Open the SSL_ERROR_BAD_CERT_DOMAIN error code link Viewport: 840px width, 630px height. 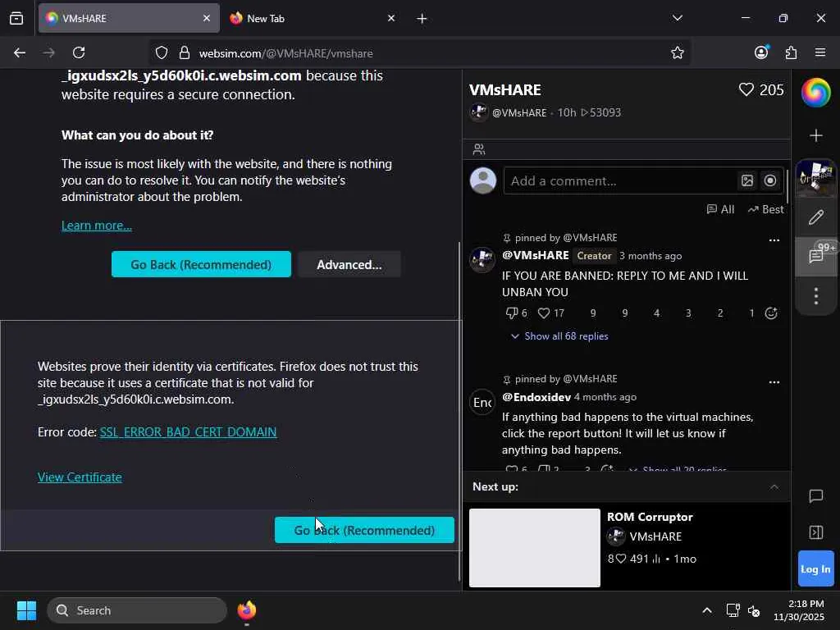click(x=188, y=431)
